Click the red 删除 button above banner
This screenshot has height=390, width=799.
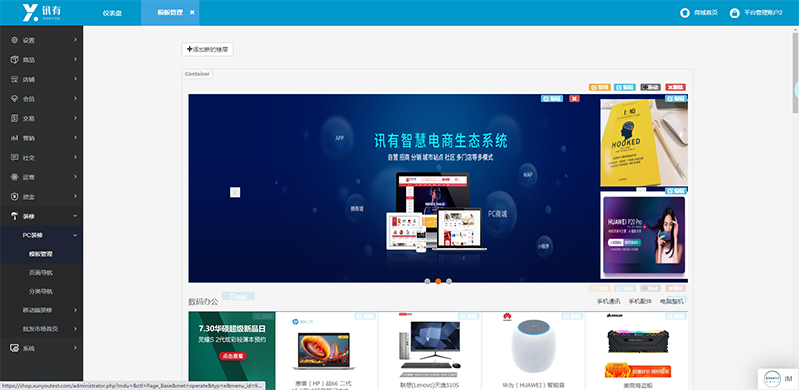[676, 87]
